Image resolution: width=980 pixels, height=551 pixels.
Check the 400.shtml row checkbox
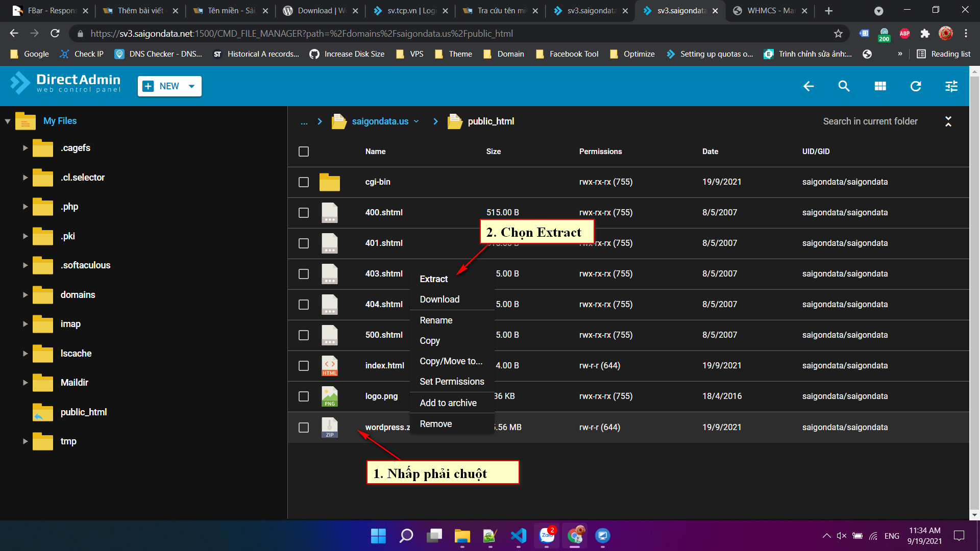tap(304, 213)
